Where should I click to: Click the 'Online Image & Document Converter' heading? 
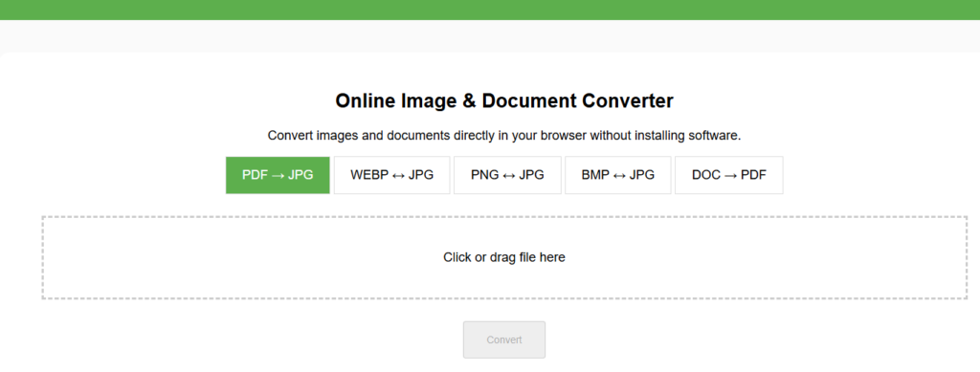click(x=504, y=100)
